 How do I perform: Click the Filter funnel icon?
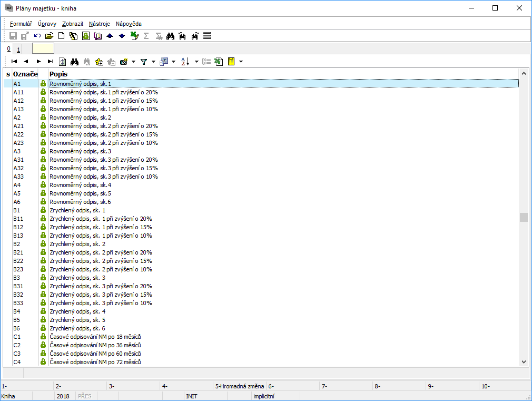pos(144,62)
